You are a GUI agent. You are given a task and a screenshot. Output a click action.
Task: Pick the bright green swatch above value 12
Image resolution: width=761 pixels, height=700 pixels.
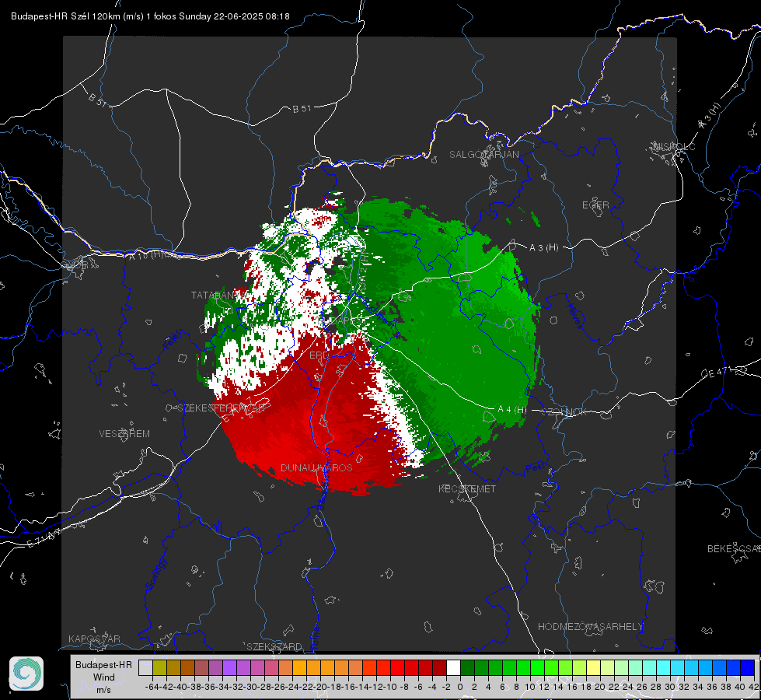click(x=537, y=667)
